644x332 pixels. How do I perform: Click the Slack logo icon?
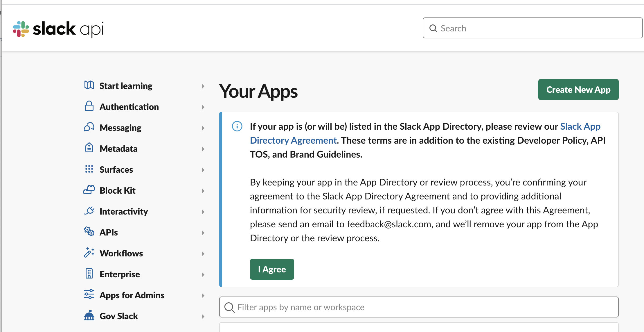(21, 29)
